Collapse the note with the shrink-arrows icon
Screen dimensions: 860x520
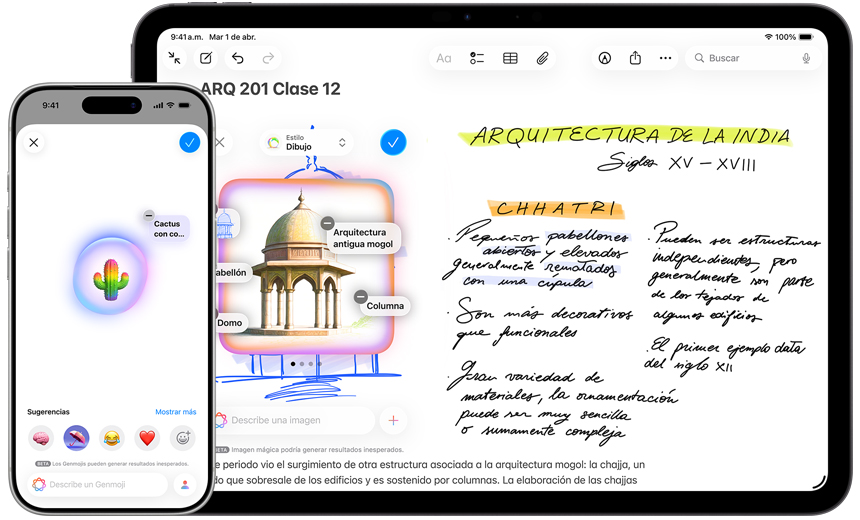(x=175, y=58)
